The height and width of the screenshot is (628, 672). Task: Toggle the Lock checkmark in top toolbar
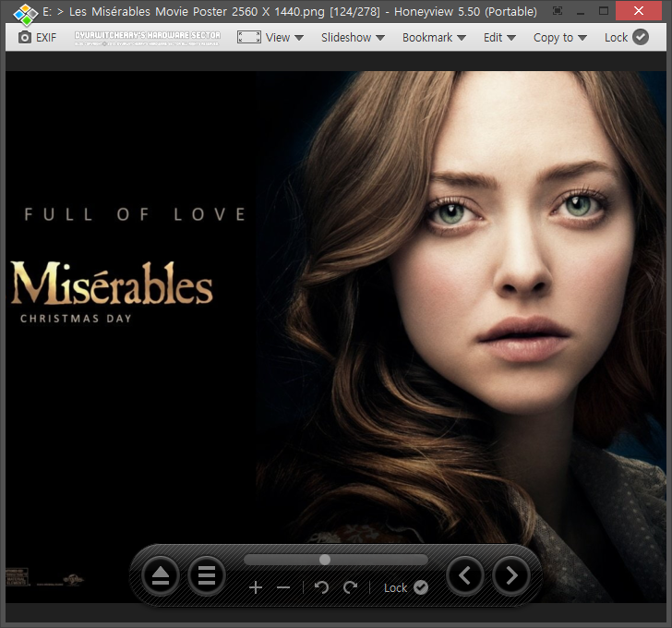pyautogui.click(x=641, y=37)
